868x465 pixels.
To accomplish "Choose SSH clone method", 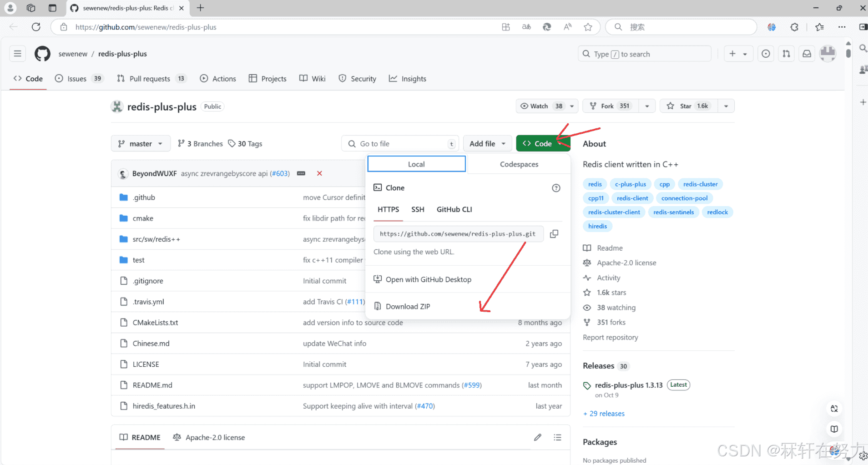I will [418, 209].
